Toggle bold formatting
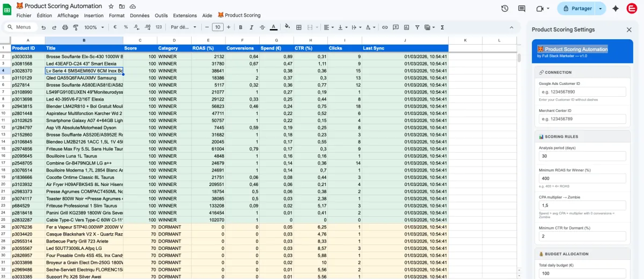The height and width of the screenshot is (279, 644). point(240,27)
